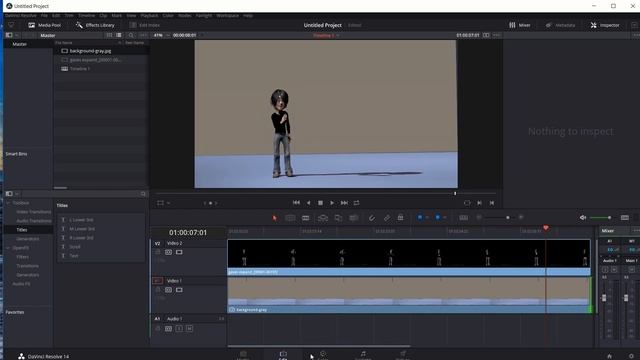Go to first frame button
Screen dimensions: 640x360
pyautogui.click(x=296, y=202)
